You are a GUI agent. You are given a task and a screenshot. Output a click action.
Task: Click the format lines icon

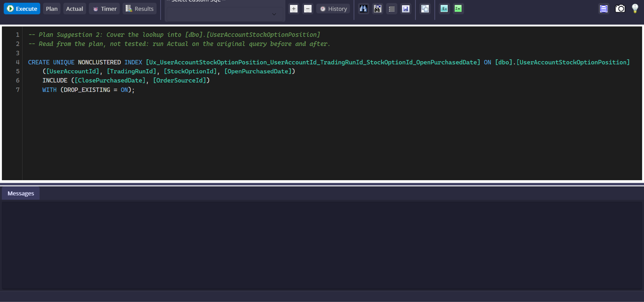pyautogui.click(x=392, y=9)
